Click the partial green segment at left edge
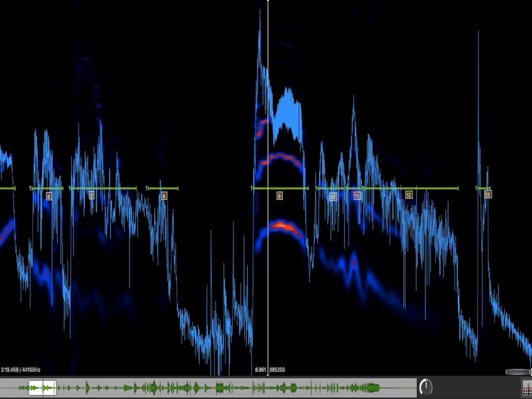This screenshot has height=399, width=532. (7, 188)
